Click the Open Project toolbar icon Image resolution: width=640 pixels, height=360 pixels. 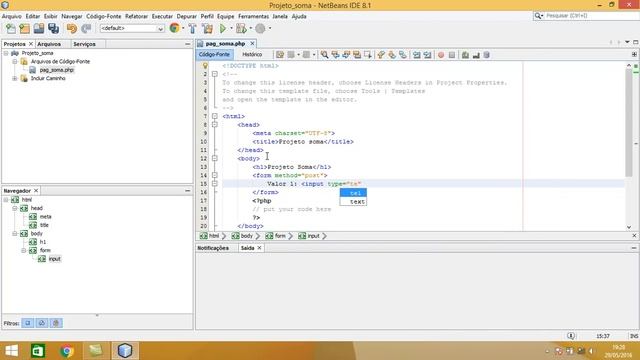click(39, 28)
